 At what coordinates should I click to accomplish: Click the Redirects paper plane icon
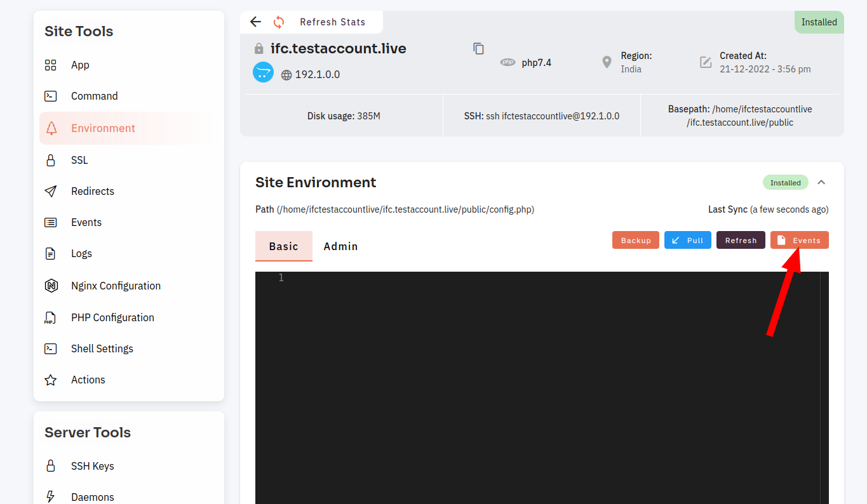[x=51, y=191]
